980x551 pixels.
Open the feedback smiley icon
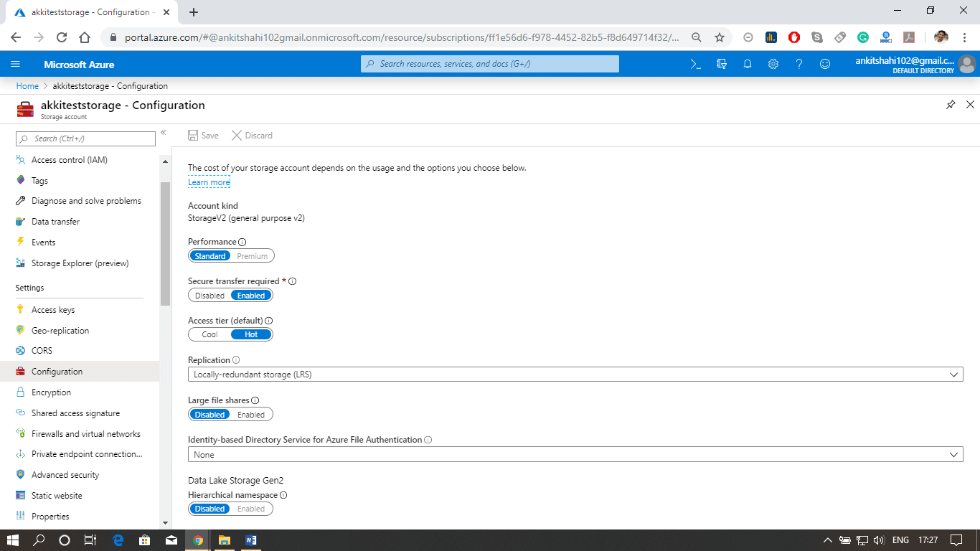coord(825,64)
